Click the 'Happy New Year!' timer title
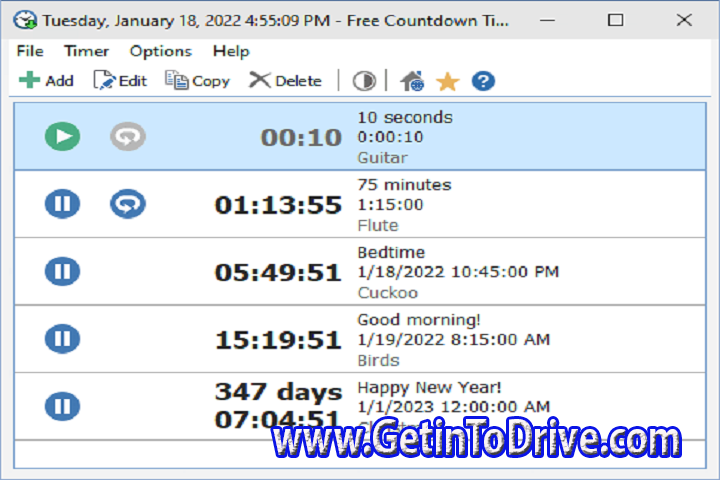The image size is (720, 480). [x=429, y=388]
